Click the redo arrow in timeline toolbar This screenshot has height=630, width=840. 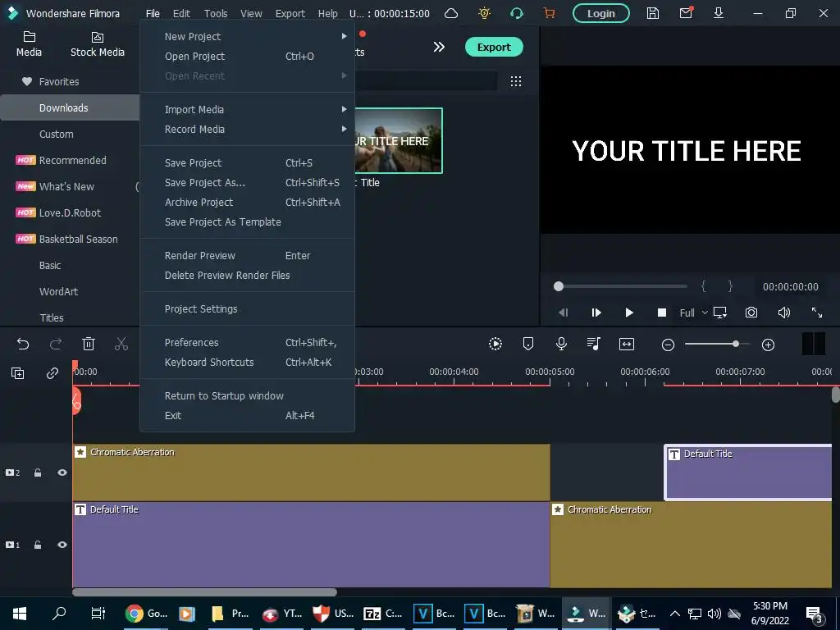[56, 344]
